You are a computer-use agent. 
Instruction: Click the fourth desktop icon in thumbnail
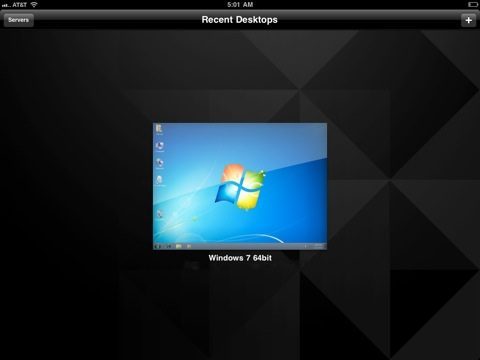(159, 180)
